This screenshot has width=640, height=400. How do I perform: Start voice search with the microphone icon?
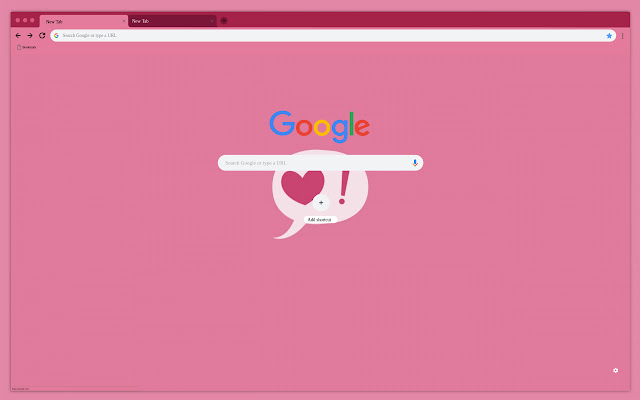[x=415, y=163]
